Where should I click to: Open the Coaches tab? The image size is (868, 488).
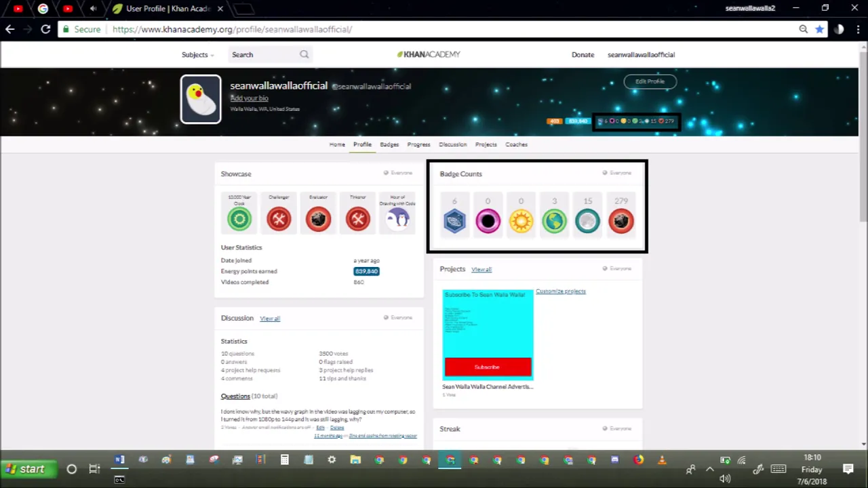(x=516, y=144)
